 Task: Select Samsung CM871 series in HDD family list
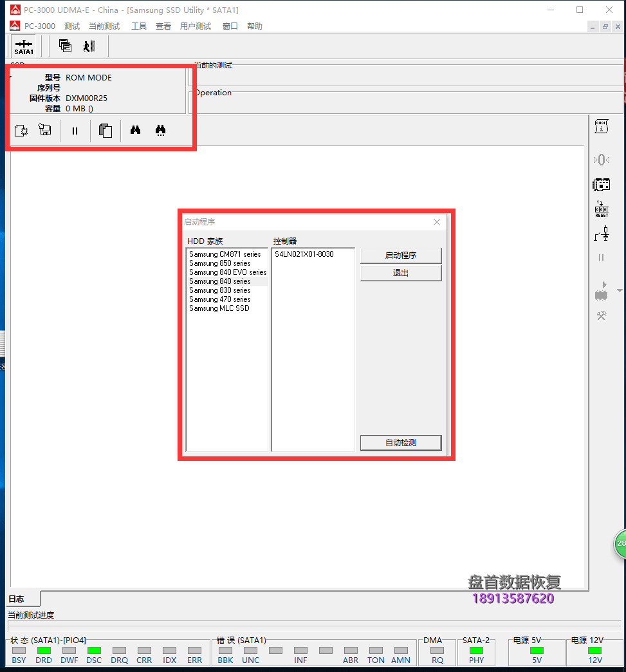pyautogui.click(x=226, y=254)
